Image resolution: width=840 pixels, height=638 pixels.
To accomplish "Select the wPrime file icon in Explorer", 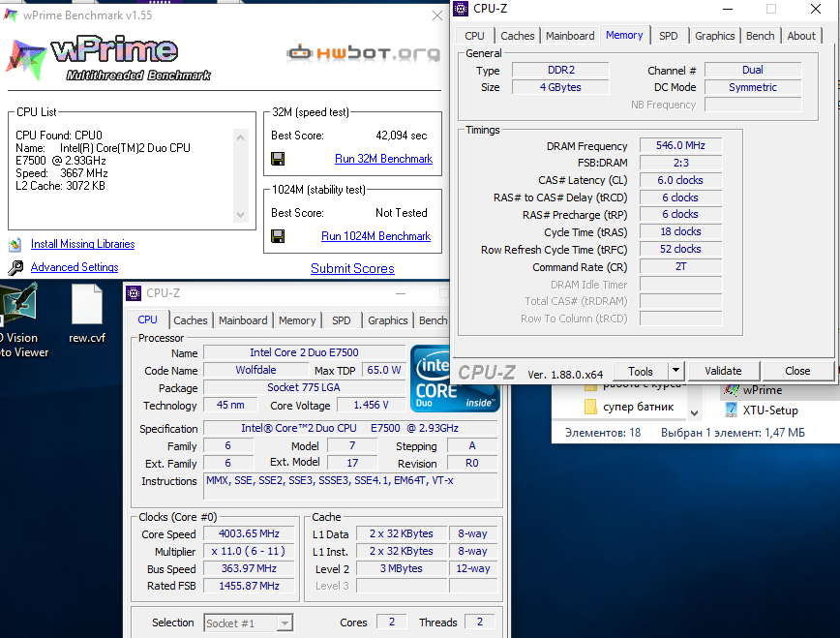I will 731,390.
